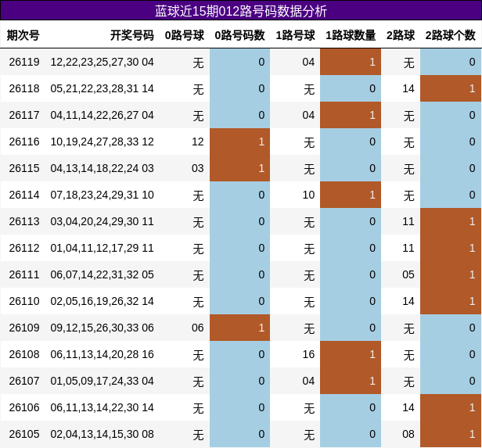The height and width of the screenshot is (448, 482).
Task: Click 1路号球 无 cell in row 26110
Action: click(309, 302)
